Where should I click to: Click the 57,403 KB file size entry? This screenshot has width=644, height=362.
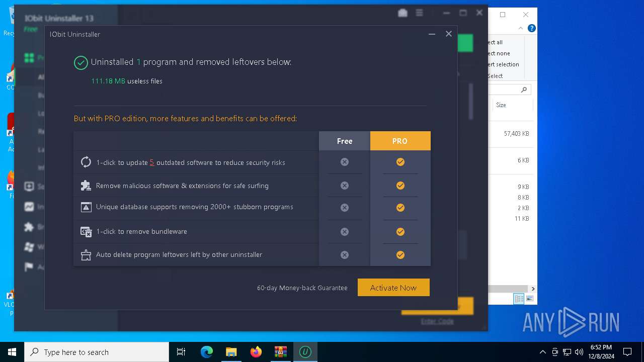(516, 134)
